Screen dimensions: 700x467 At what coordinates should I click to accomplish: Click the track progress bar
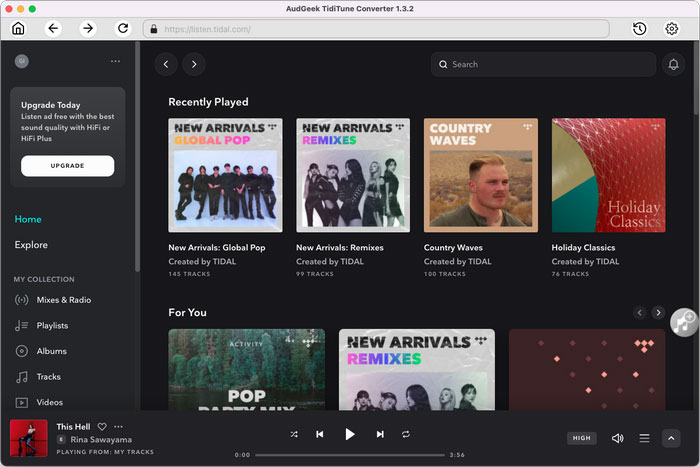tap(350, 455)
